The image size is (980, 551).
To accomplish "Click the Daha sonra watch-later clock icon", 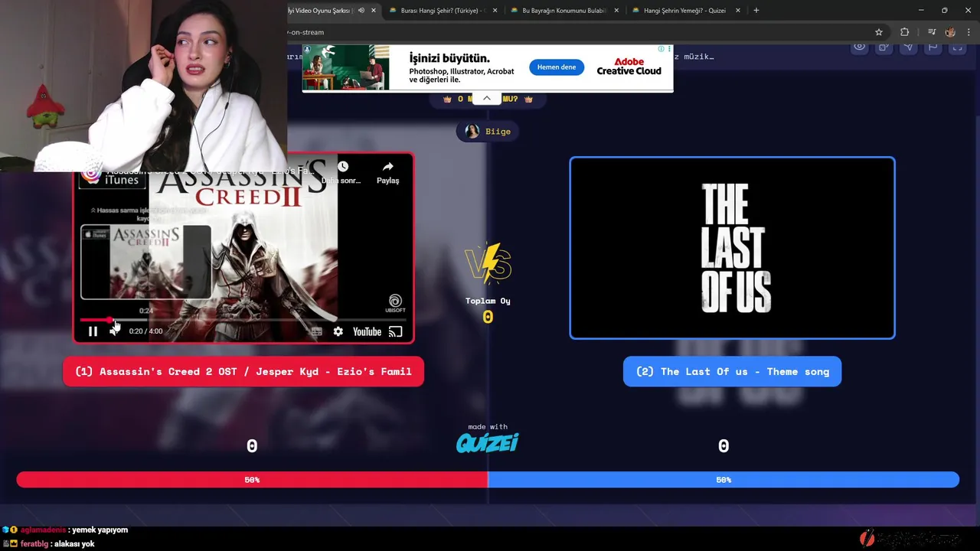I will tap(342, 167).
